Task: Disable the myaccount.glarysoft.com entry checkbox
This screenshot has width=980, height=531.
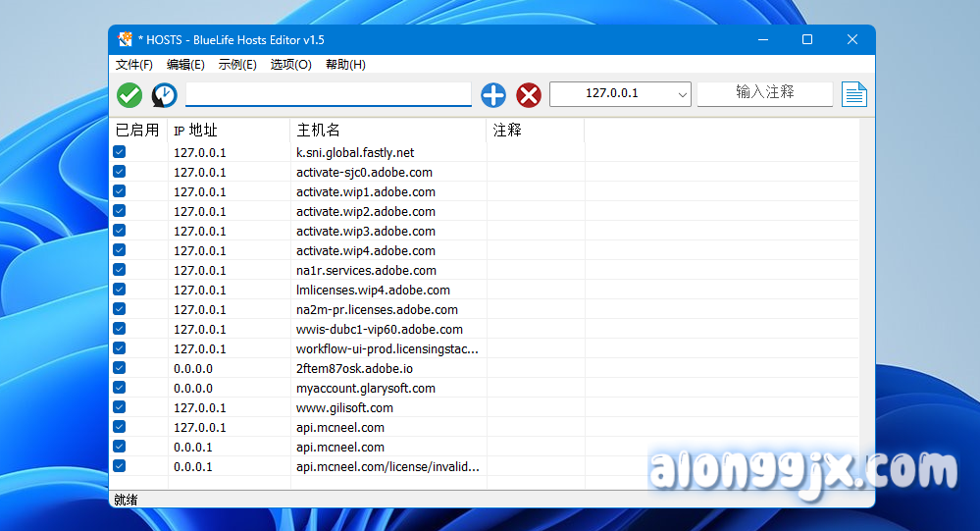Action: click(120, 388)
